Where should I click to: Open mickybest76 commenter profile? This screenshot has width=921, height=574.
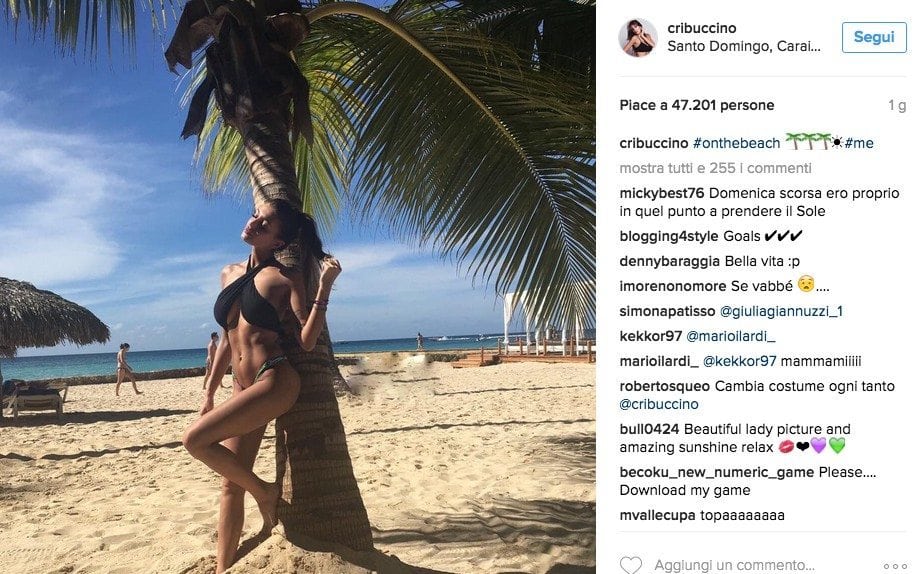tap(661, 193)
